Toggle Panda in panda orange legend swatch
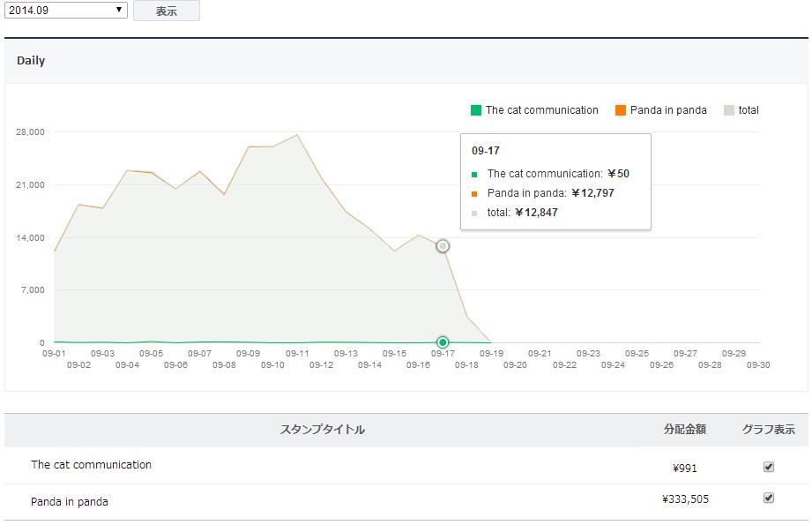The image size is (812, 525). click(621, 110)
